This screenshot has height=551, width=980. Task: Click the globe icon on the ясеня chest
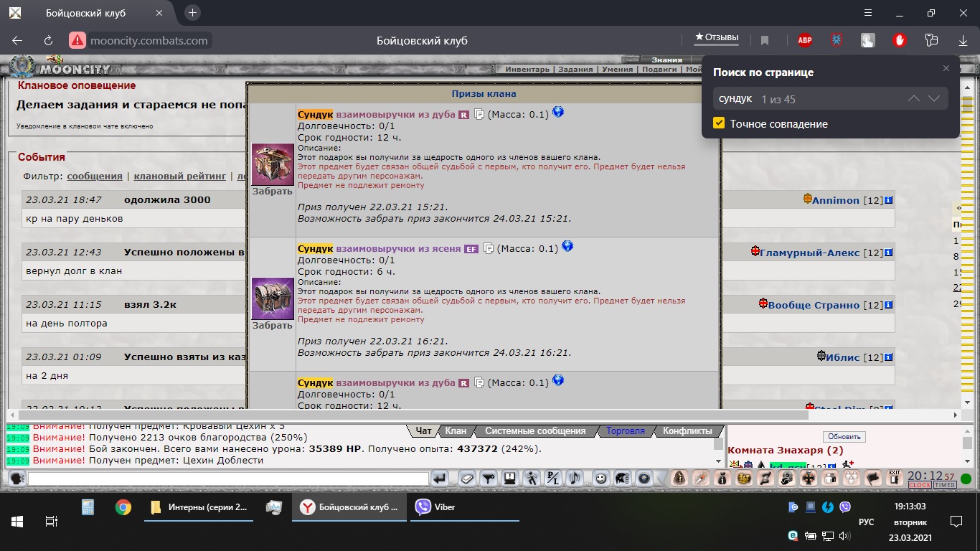(567, 246)
